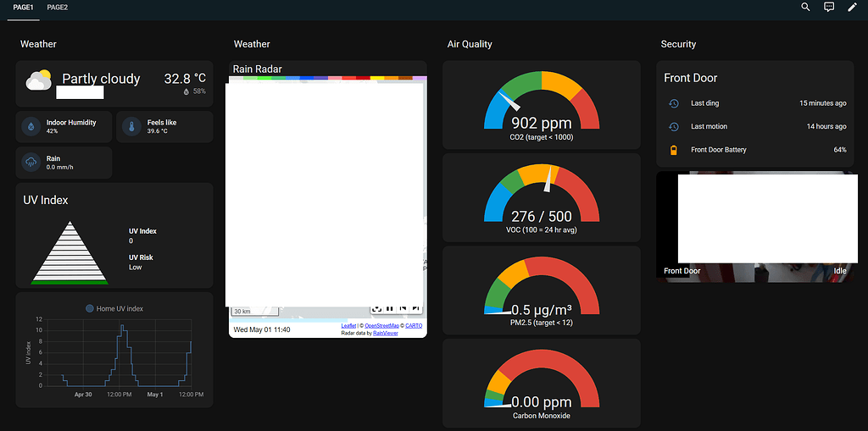Click the 'Partly cloudy' weather label
868x431 pixels.
[x=101, y=79]
